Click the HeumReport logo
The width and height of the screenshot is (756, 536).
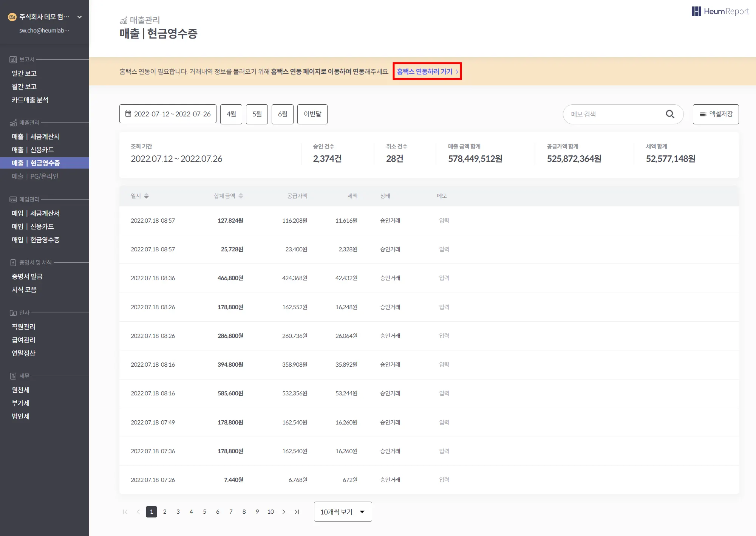tap(720, 11)
